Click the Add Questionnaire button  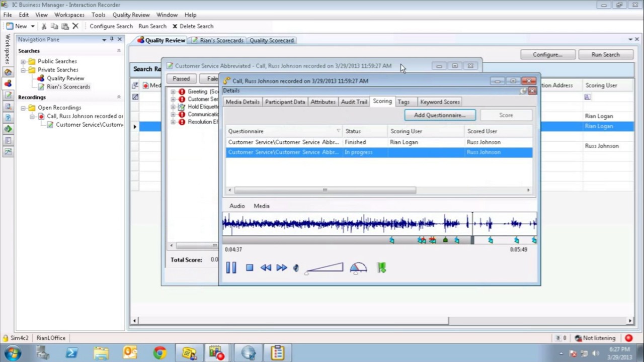point(440,115)
